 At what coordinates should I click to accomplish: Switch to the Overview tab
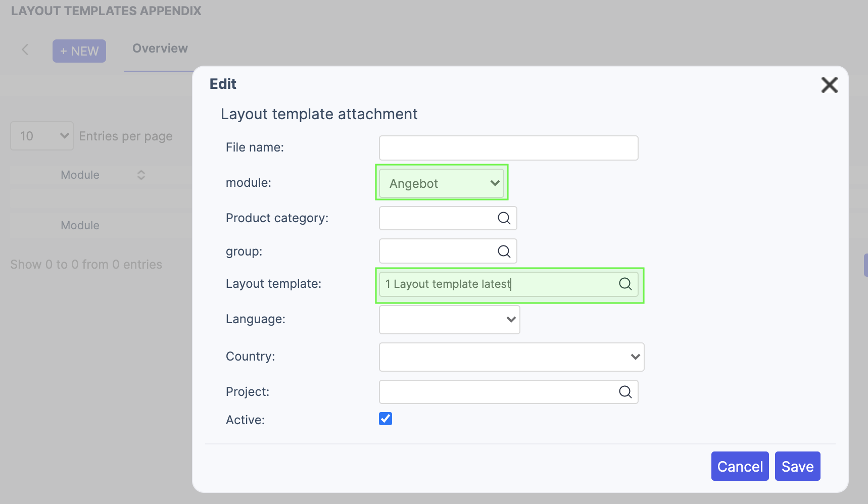(160, 48)
